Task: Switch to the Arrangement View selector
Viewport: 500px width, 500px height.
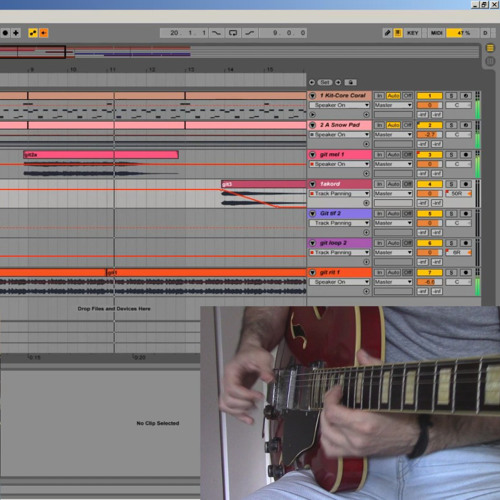Action: tap(490, 48)
